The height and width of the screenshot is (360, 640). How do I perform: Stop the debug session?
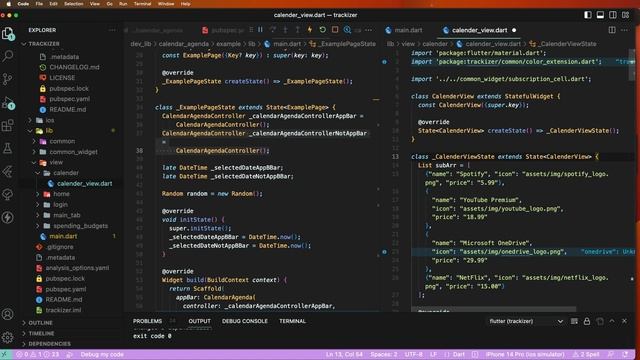335,30
